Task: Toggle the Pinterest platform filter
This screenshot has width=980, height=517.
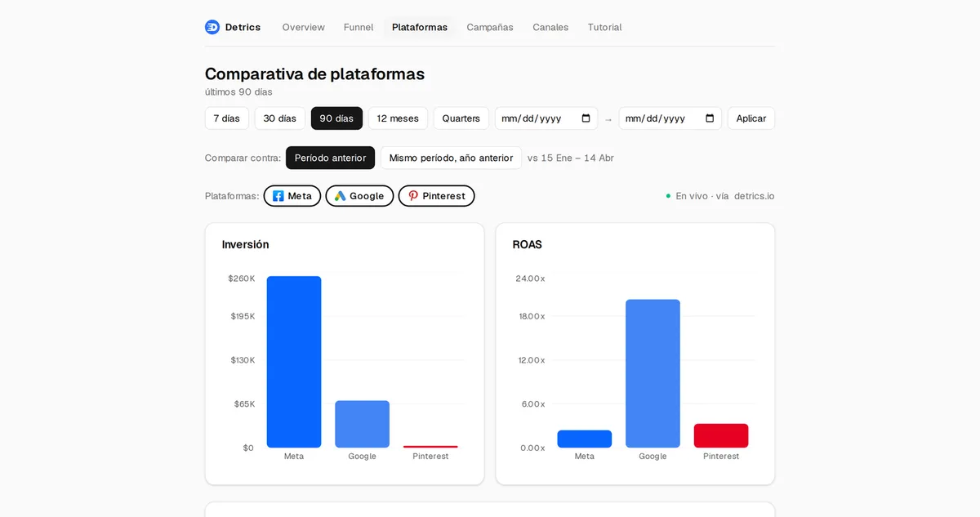Action: click(436, 196)
